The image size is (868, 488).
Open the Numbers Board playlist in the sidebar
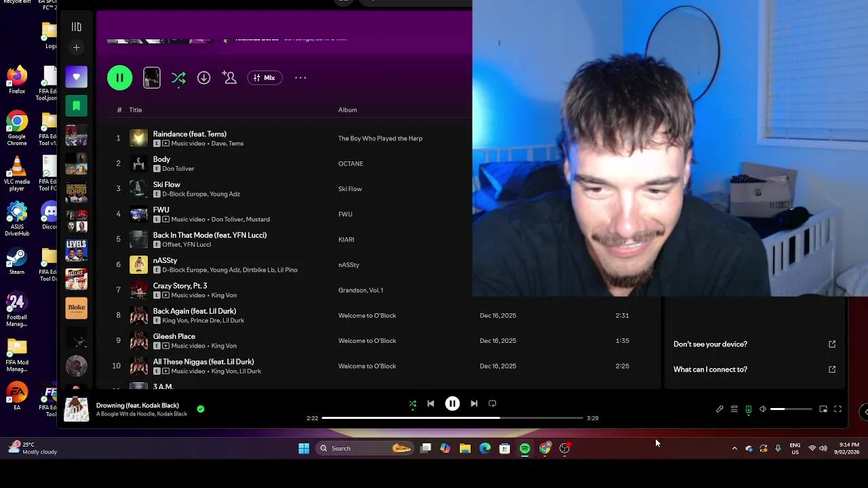[76, 192]
